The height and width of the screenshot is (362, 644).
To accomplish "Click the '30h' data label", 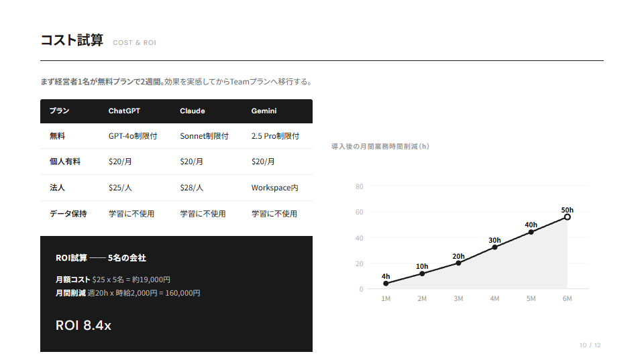I will tap(494, 240).
